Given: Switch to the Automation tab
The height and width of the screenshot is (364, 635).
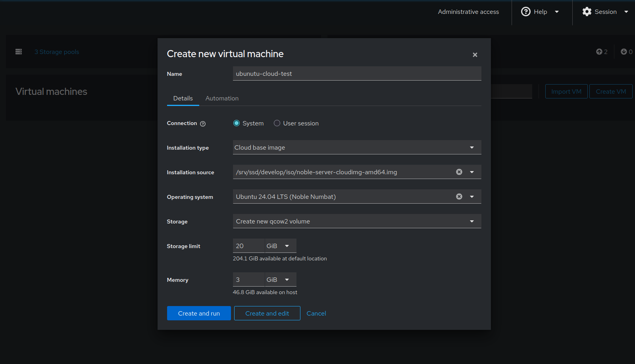Looking at the screenshot, I should coord(222,98).
